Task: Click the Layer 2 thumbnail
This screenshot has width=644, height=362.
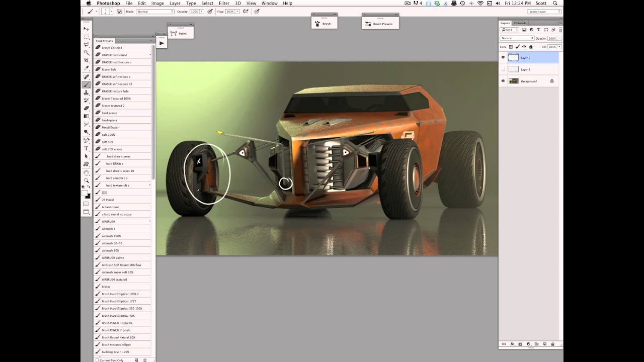Action: tap(514, 57)
